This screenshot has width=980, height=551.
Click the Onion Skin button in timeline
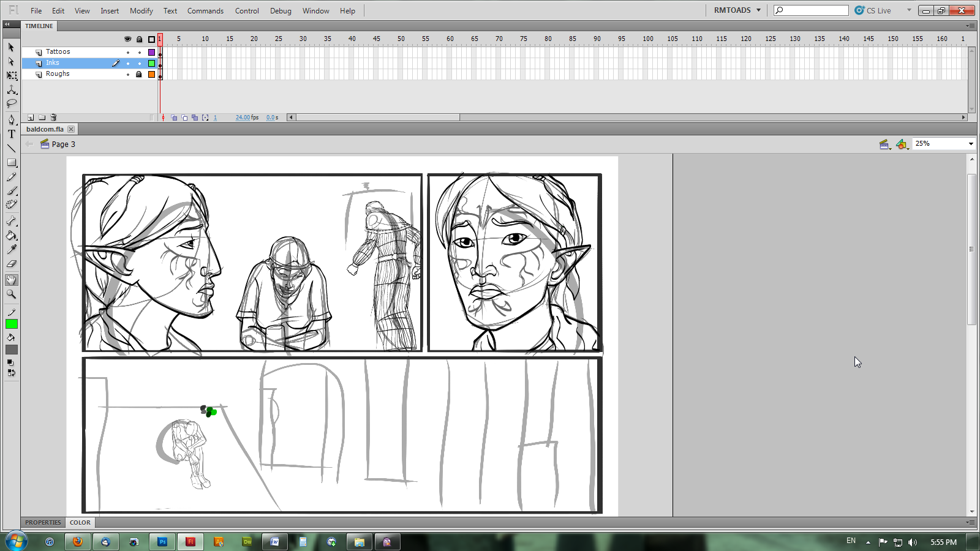point(175,118)
